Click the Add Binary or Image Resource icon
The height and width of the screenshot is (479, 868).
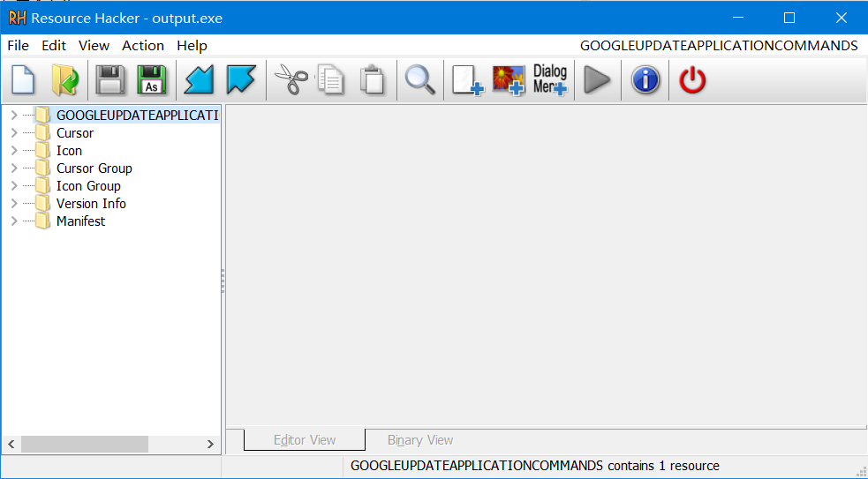click(509, 80)
